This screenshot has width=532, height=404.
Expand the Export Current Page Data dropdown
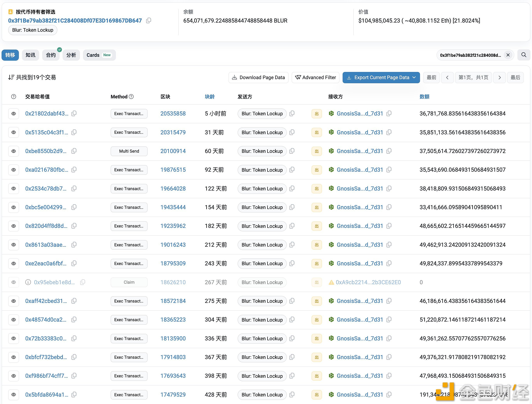(381, 77)
